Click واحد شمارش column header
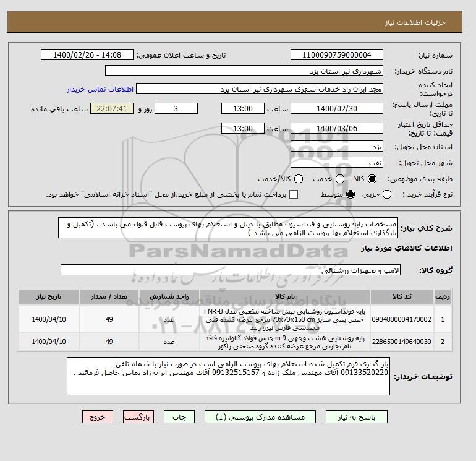The height and width of the screenshot is (461, 476). tap(169, 296)
